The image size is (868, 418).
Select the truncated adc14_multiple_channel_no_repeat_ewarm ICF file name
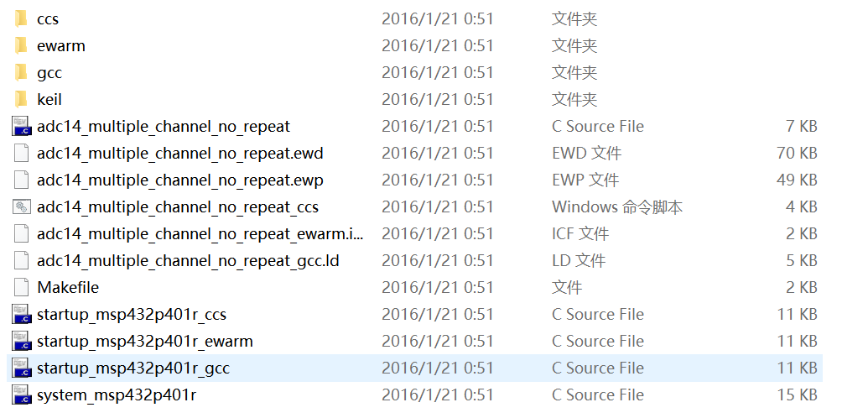(200, 233)
